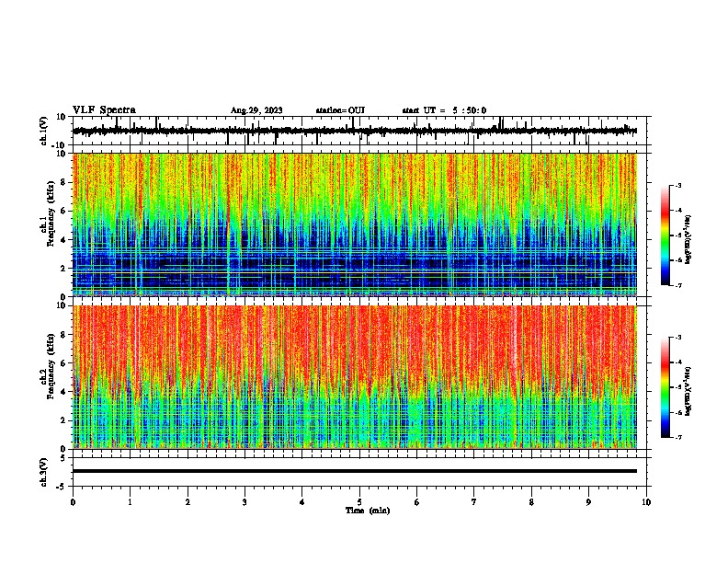728x563 pixels.
Task: Click the ch.2 spectrogram plot
Action: pyautogui.click(x=355, y=377)
